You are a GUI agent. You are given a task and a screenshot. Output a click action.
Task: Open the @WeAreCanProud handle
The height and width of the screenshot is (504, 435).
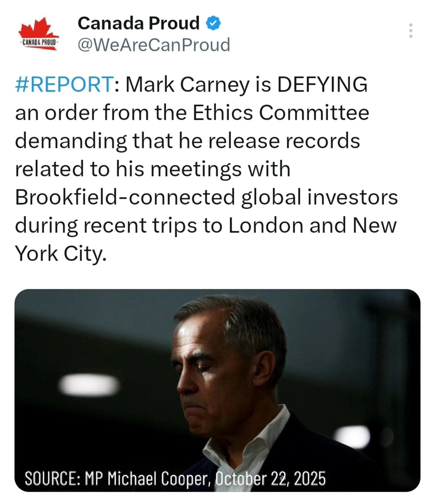(x=154, y=45)
